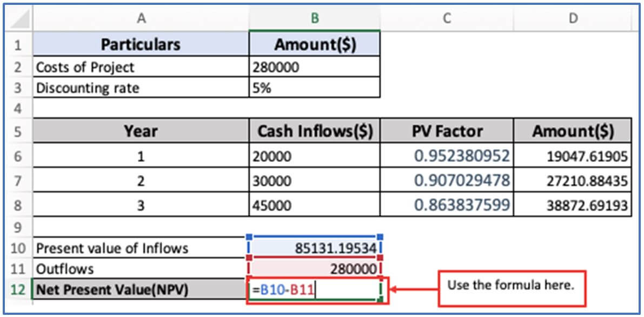Select column D header
The image size is (644, 317).
(573, 18)
